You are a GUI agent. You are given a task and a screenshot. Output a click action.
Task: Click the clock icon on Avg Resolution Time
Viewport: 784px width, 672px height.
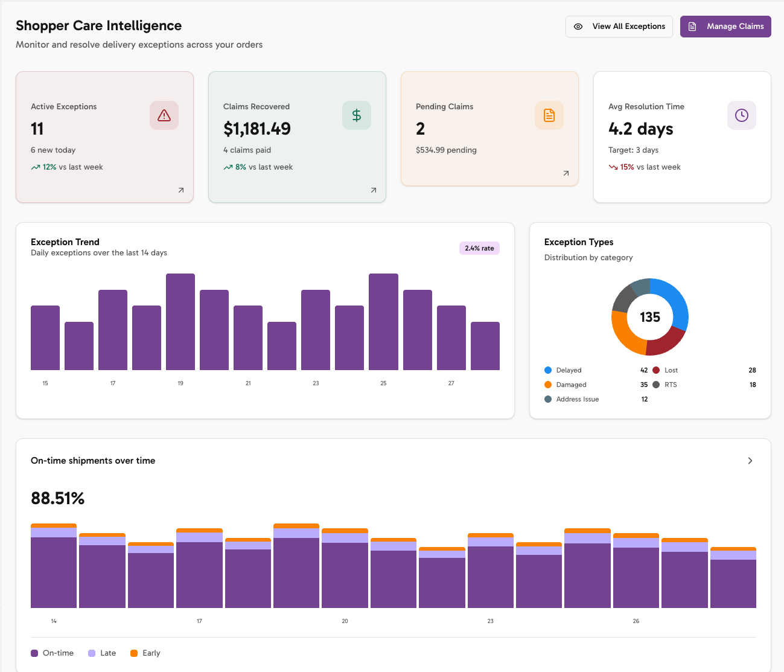741,115
